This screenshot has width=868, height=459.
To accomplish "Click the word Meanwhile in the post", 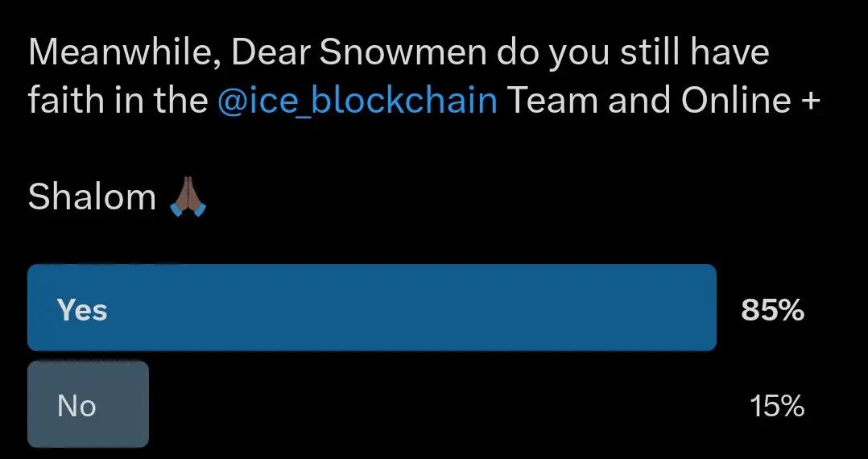I will [123, 54].
